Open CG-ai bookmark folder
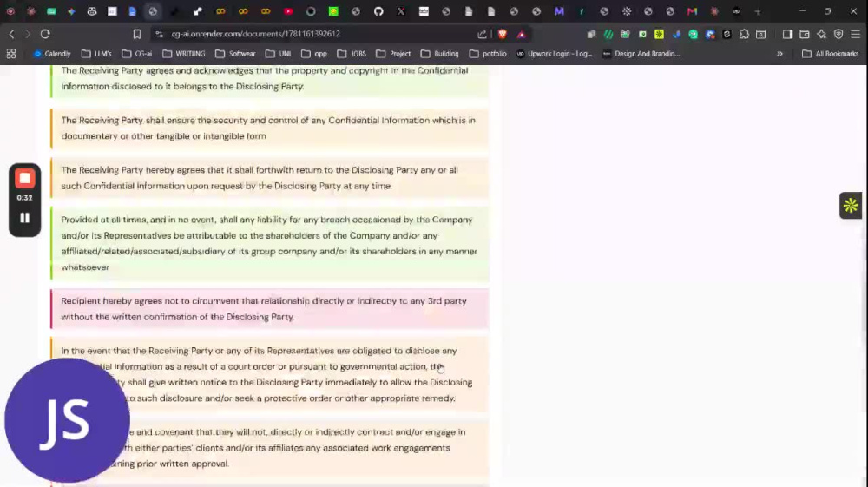The height and width of the screenshot is (487, 868). click(137, 54)
